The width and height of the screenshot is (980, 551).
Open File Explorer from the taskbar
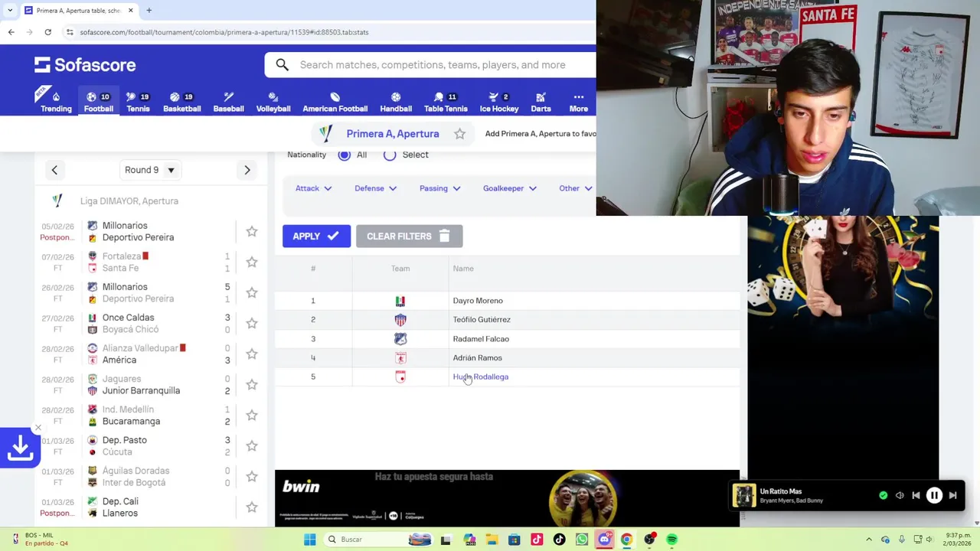[x=492, y=540]
